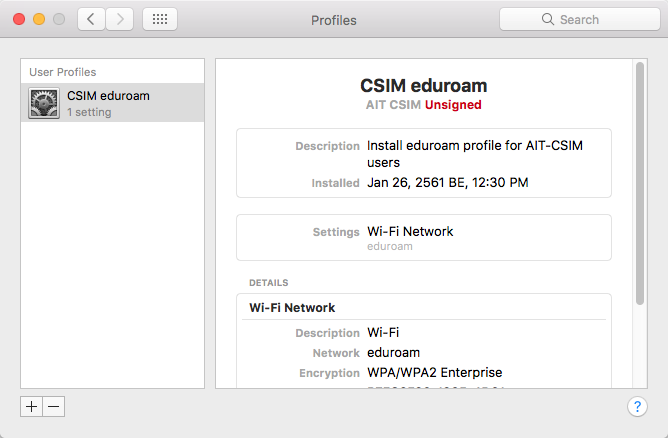Add a profile with the plus button
This screenshot has height=438, width=668.
(x=32, y=406)
